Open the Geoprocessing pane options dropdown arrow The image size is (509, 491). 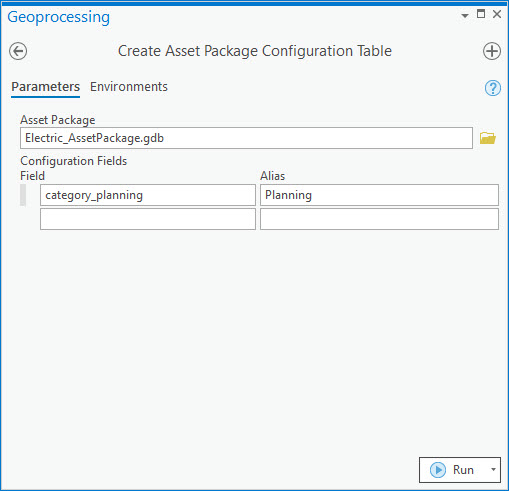tap(465, 15)
